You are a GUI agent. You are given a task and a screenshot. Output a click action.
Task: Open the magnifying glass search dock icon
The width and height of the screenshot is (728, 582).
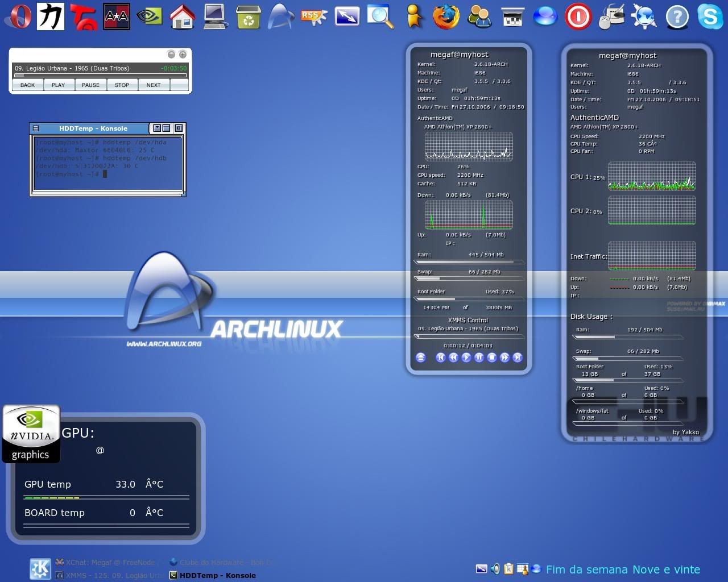pos(380,16)
